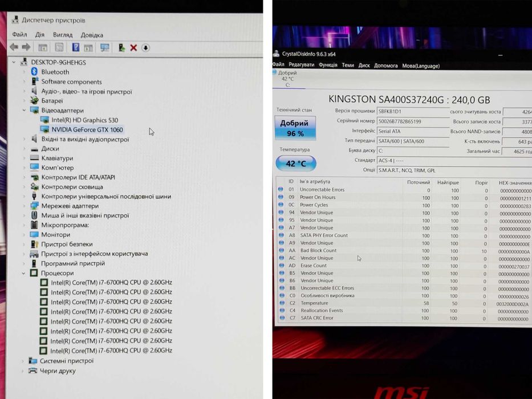This screenshot has width=532, height=399.
Task: Click the red X uninstall device icon
Action: [x=133, y=48]
